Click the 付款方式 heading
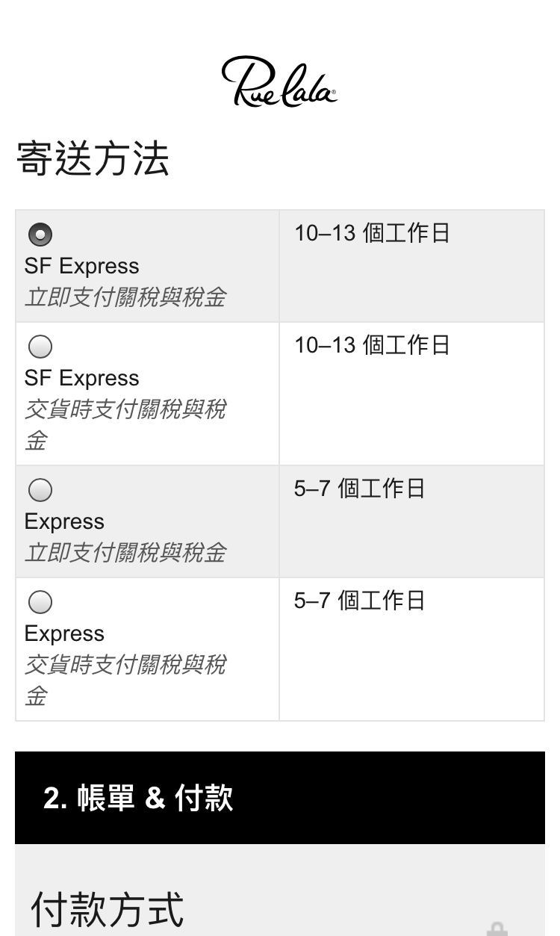 [x=107, y=909]
